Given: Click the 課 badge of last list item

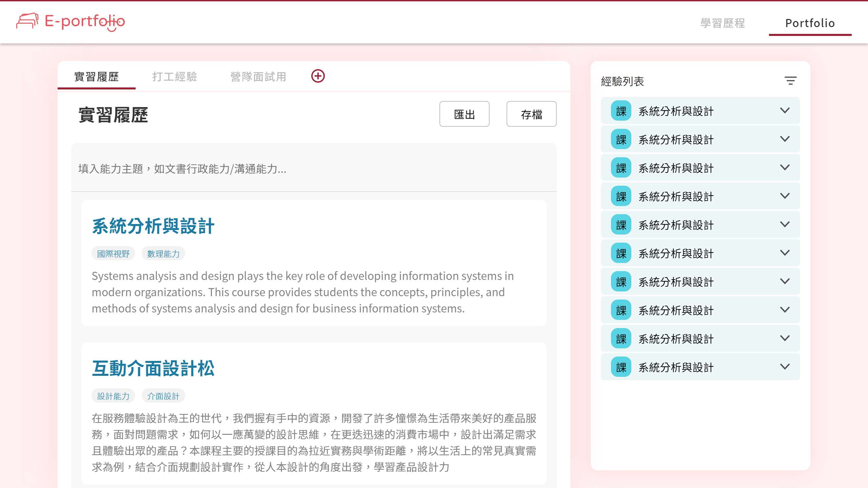Looking at the screenshot, I should pyautogui.click(x=621, y=367).
